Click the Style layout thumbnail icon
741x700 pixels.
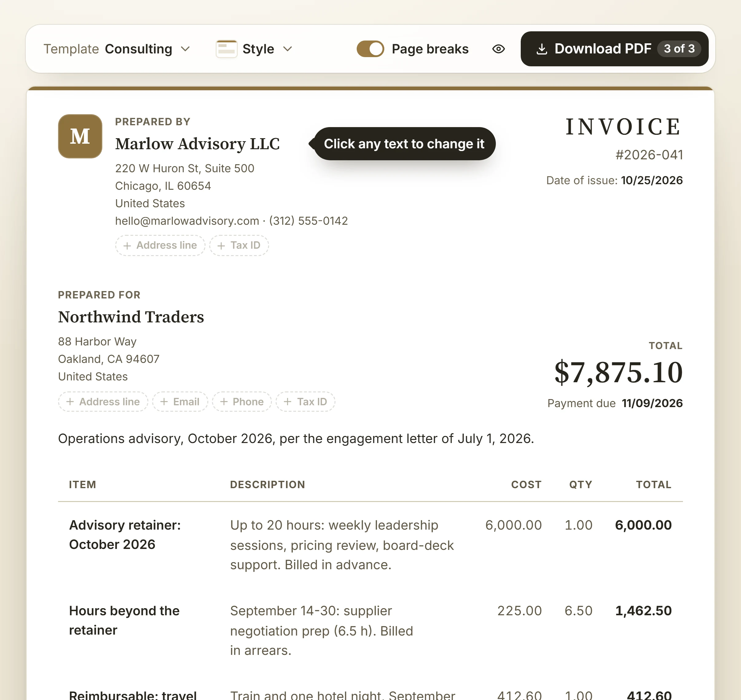point(226,49)
